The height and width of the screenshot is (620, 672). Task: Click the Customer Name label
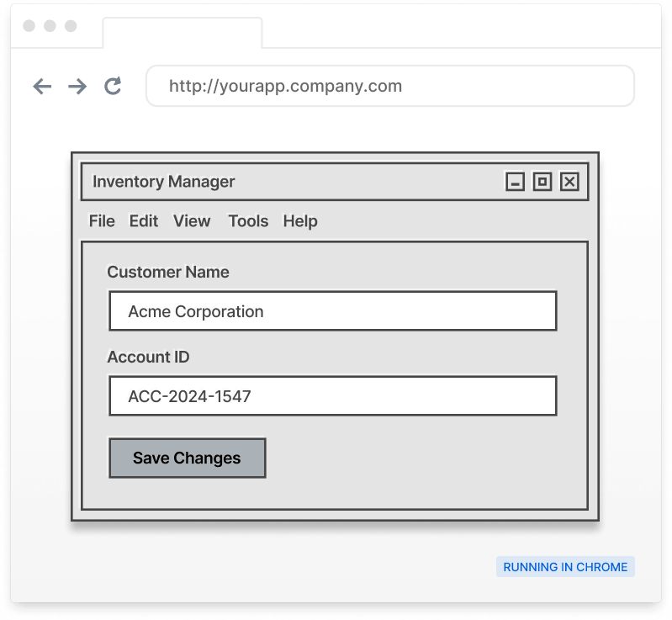(168, 272)
